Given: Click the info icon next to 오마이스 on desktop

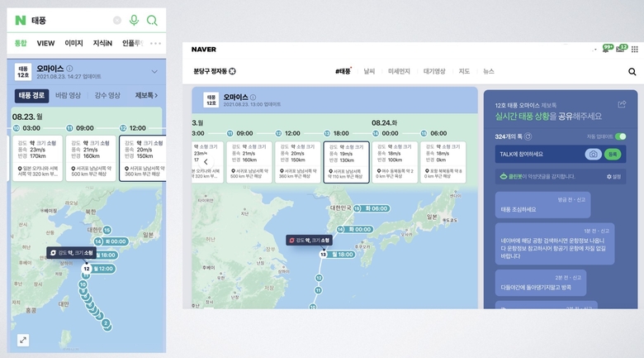Looking at the screenshot, I should 253,97.
